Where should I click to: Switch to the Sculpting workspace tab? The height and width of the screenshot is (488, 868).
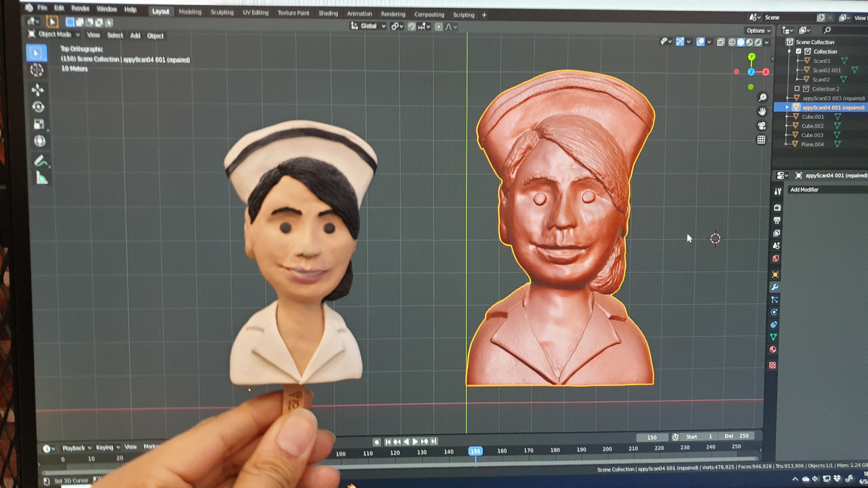coord(222,12)
